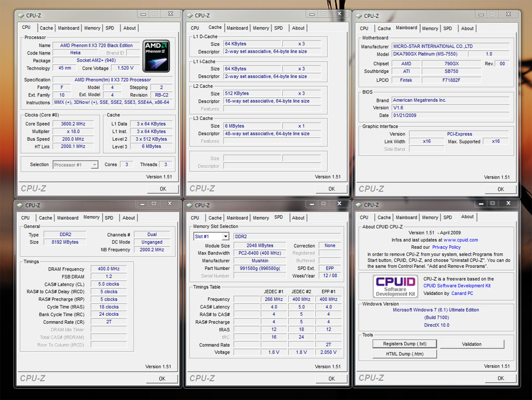Image resolution: width=532 pixels, height=400 pixels.
Task: Click the L3 Cache 6 MBytes size field
Action: [252, 126]
